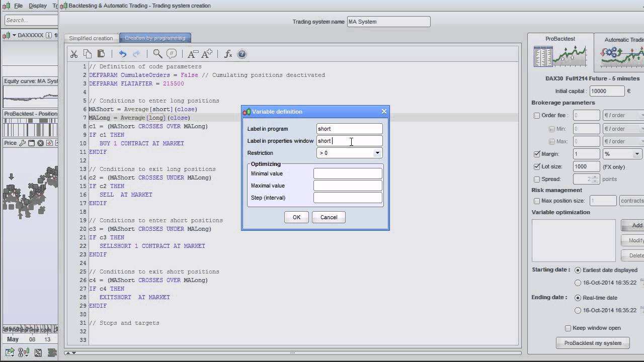Click the Step (interval) input field
Viewport: 644px width, 362px height.
[348, 198]
